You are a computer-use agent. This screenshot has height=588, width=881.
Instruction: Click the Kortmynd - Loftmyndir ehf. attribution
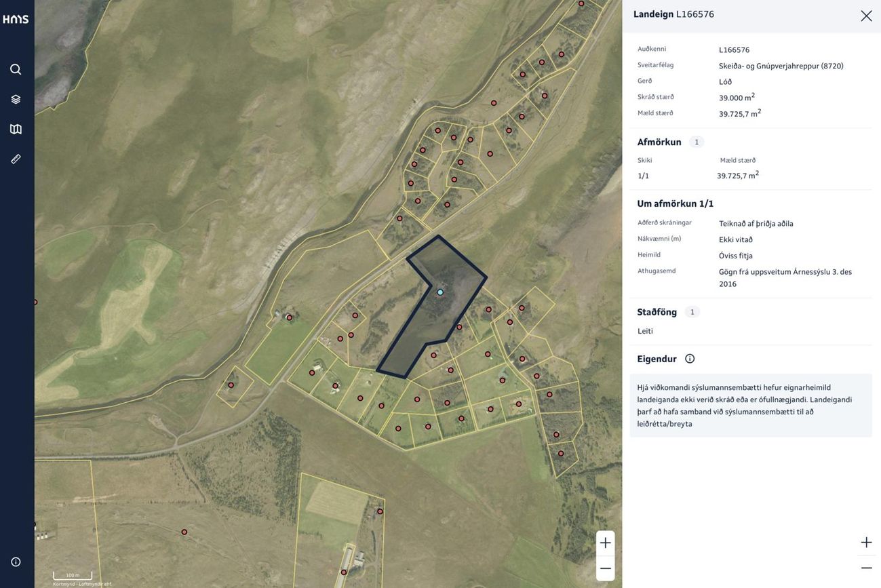tap(82, 584)
